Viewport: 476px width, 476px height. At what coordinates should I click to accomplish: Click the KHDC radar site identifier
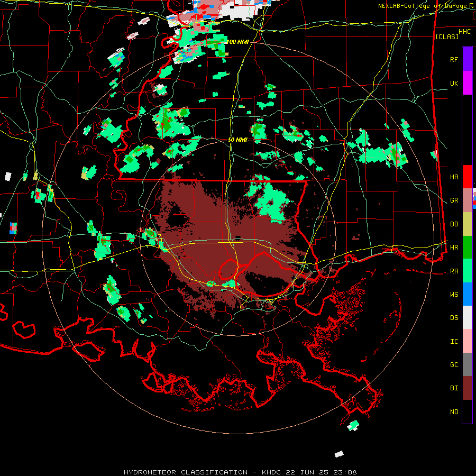(x=272, y=472)
